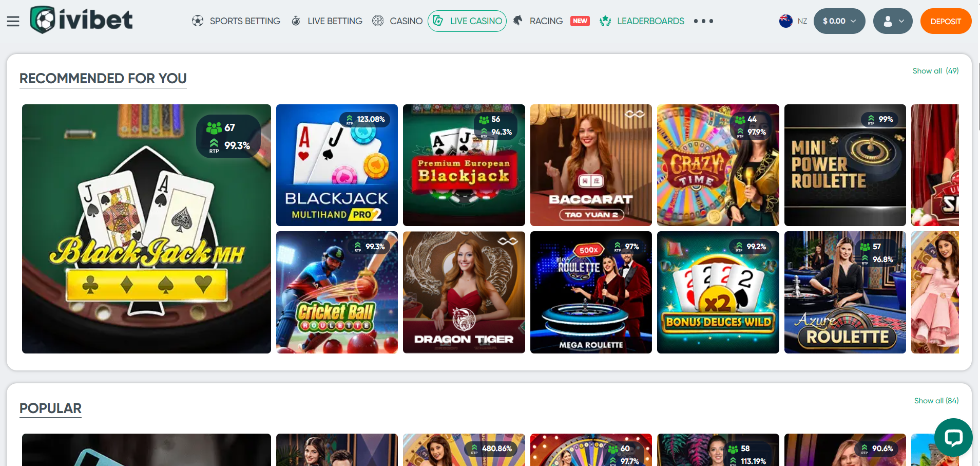The width and height of the screenshot is (980, 466).
Task: Open Popular wheel game with 60 players
Action: pos(591,450)
